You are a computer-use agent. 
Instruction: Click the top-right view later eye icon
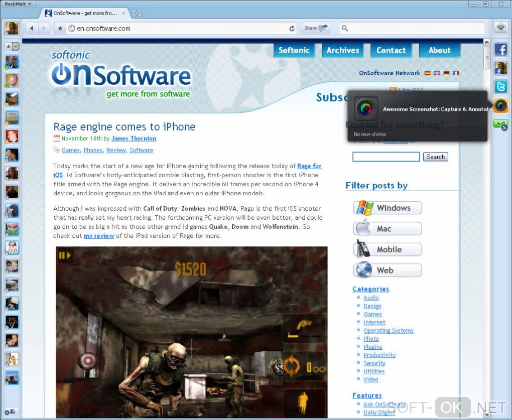[500, 28]
